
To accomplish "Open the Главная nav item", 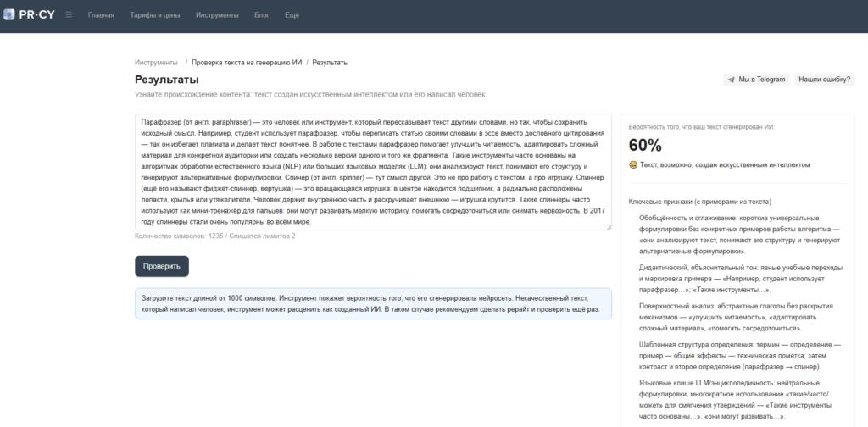I will [101, 15].
